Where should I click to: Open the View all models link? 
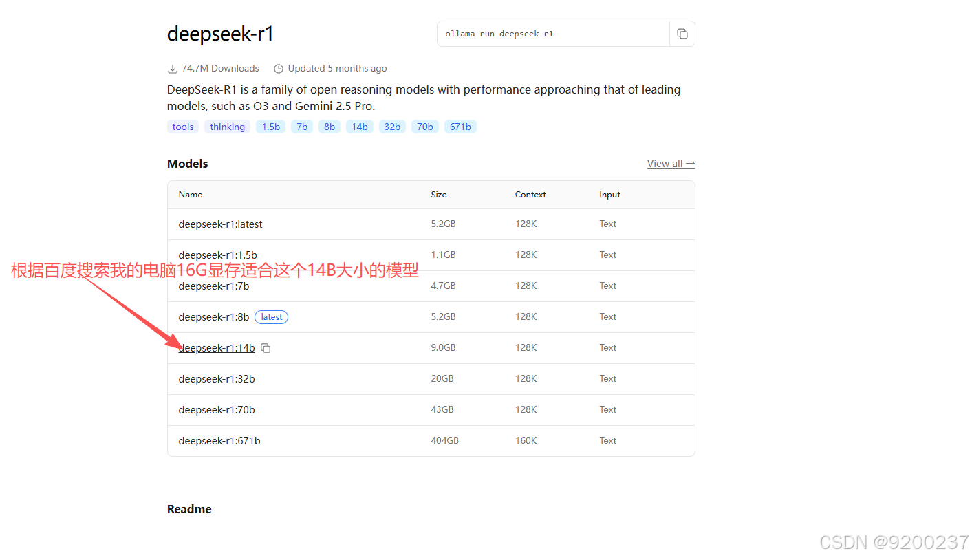click(671, 164)
